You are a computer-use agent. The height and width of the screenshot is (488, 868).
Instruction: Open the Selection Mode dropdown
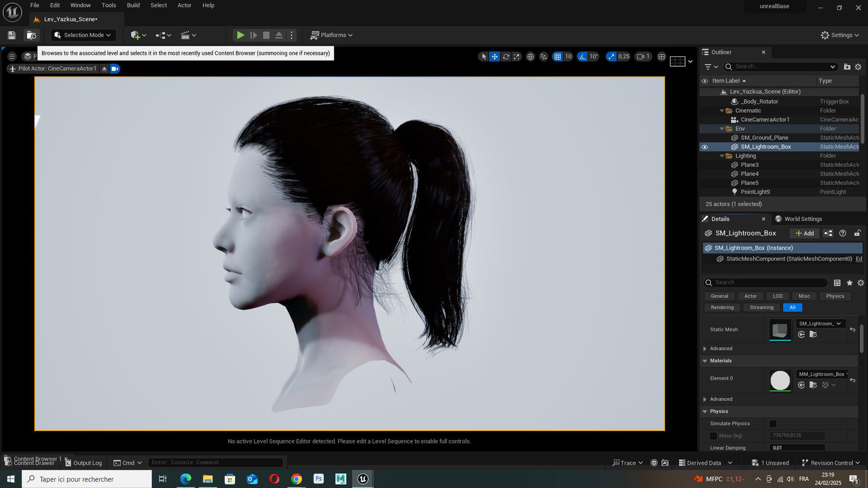pos(84,35)
